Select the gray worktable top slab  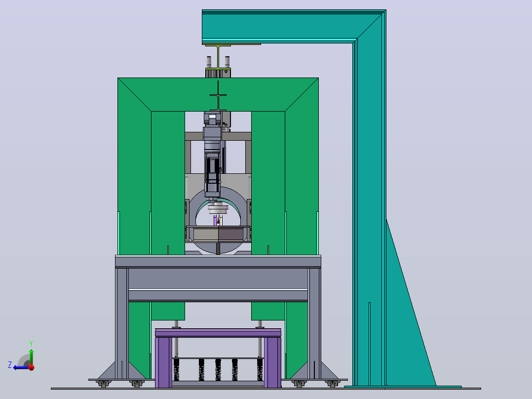[x=218, y=261]
